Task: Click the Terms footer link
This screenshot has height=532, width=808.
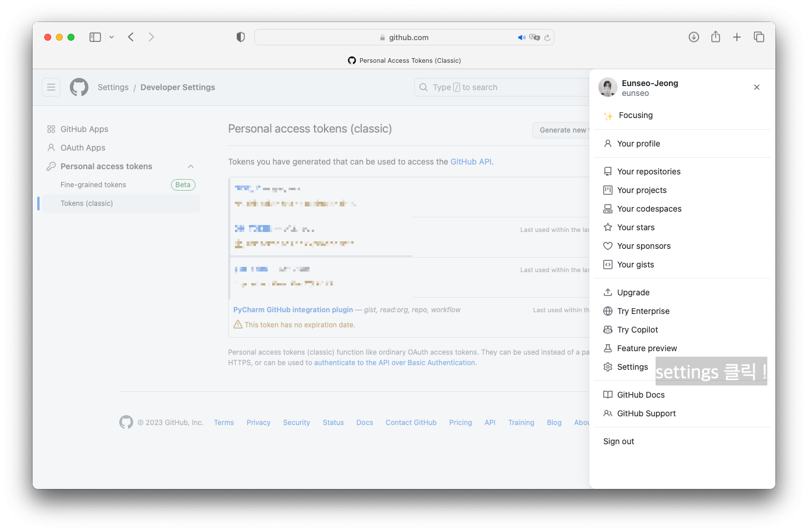Action: [x=224, y=423]
